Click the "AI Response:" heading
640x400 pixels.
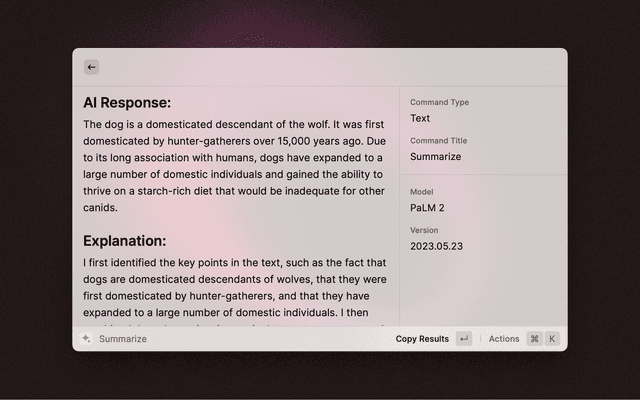127,102
